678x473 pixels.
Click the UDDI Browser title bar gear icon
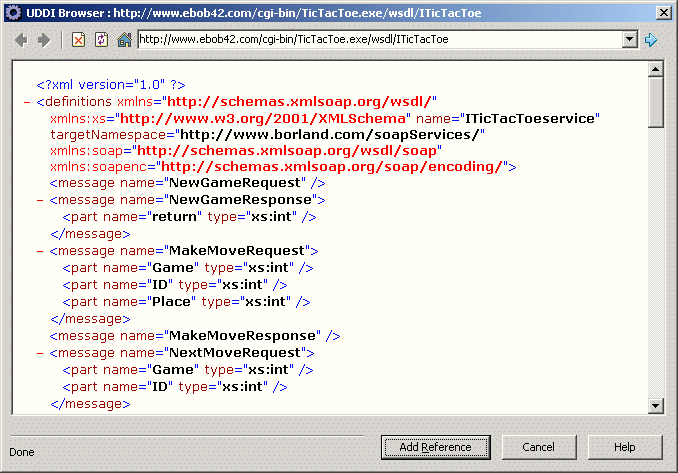pyautogui.click(x=13, y=13)
